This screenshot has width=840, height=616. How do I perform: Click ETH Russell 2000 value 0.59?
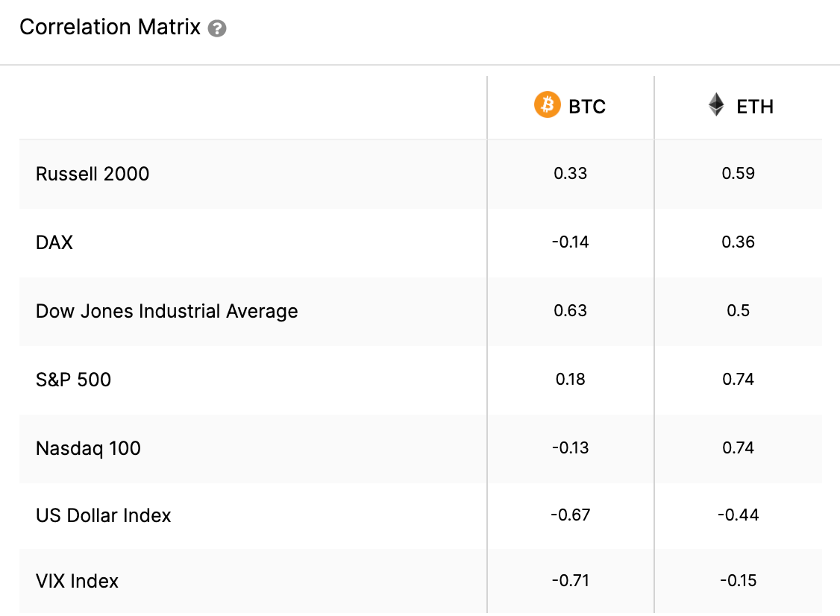[739, 174]
